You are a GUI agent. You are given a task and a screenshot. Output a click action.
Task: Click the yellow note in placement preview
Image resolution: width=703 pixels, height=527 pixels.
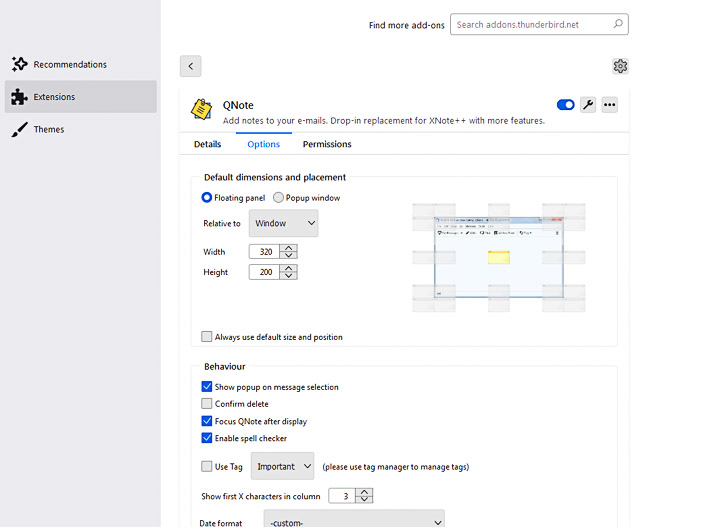coord(499,257)
